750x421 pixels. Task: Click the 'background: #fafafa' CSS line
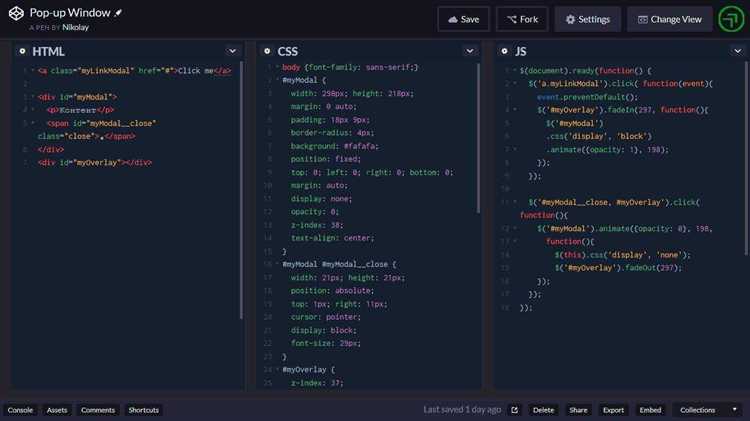click(x=334, y=146)
